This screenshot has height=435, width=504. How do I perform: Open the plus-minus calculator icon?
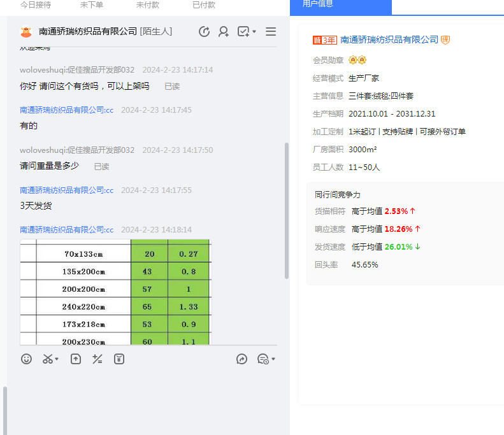(97, 359)
